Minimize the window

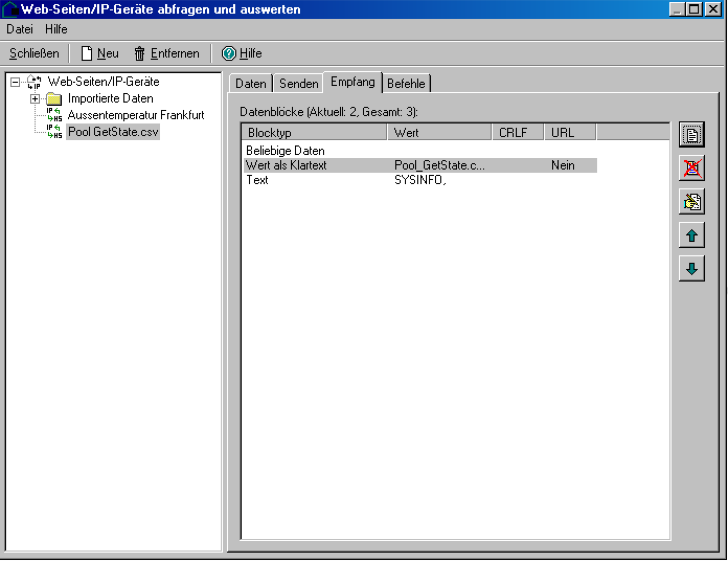pyautogui.click(x=677, y=9)
